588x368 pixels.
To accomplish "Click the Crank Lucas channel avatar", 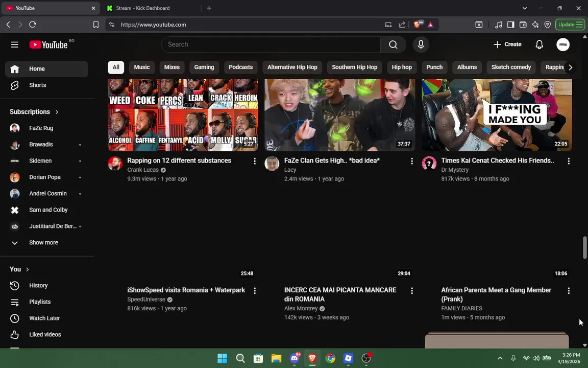I will click(115, 164).
